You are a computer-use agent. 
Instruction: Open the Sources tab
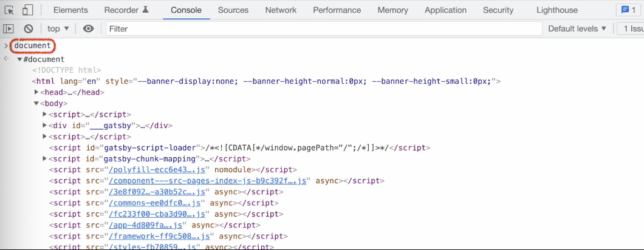pos(233,10)
